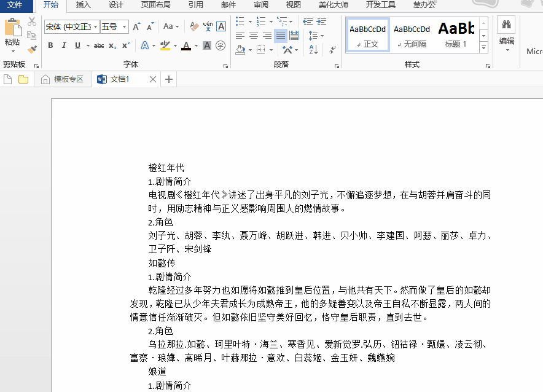
Task: Open the 编辑 Editing menu
Action: coord(506,34)
